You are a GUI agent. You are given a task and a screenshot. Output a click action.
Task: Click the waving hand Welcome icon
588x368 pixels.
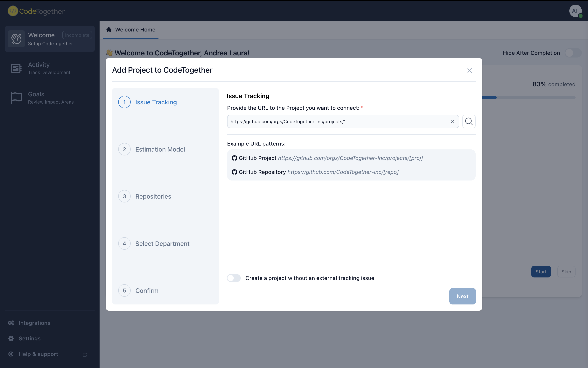(16, 39)
